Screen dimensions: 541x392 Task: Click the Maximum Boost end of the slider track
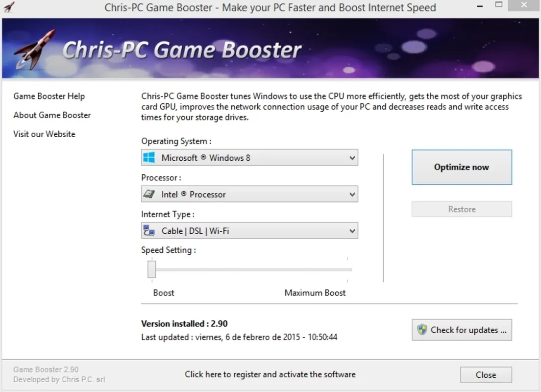click(347, 269)
